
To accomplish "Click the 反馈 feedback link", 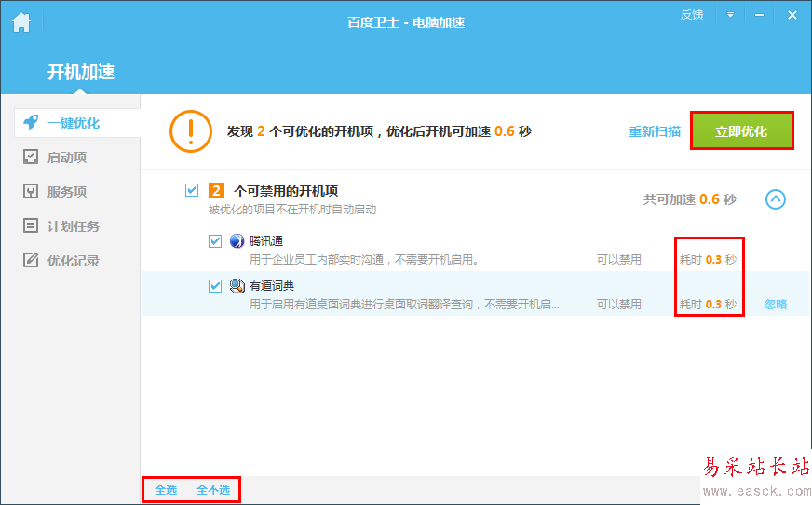I will tap(692, 15).
